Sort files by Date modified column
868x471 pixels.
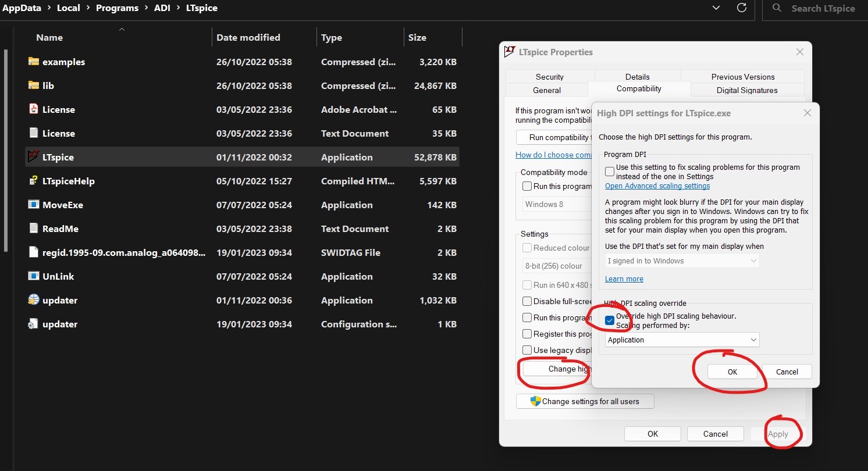(248, 37)
